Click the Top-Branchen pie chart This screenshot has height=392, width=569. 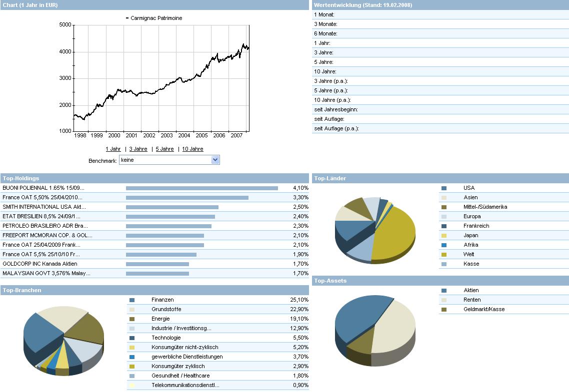64,341
